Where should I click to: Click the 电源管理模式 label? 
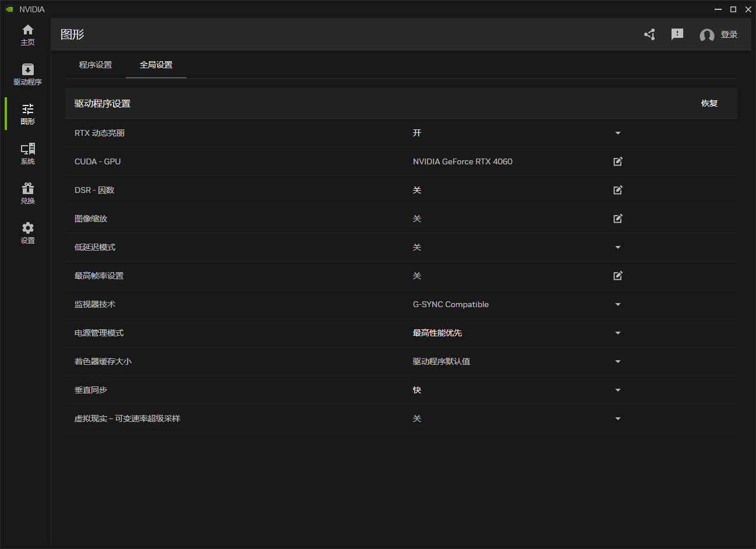point(99,333)
